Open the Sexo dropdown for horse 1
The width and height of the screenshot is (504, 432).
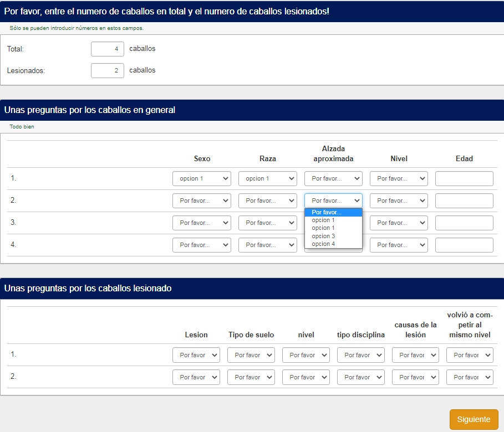201,178
